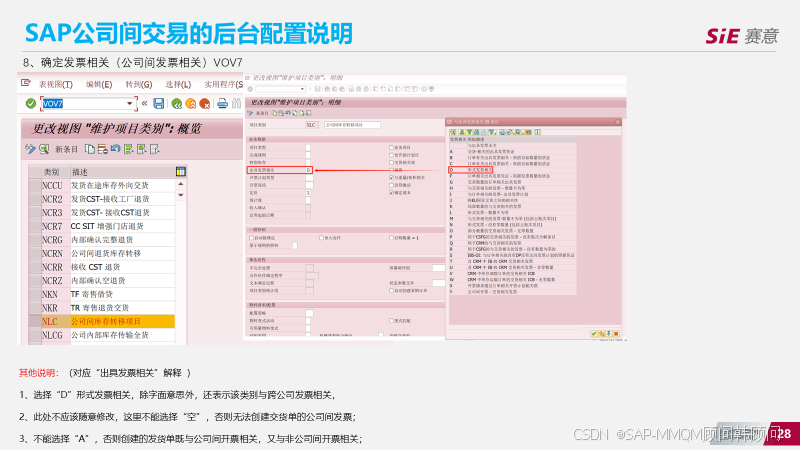Click the billing relevance field containing D

309,170
